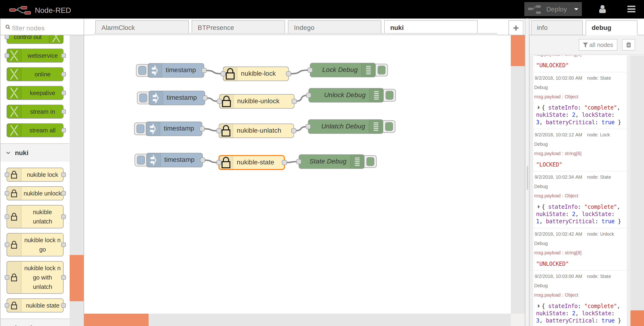Image resolution: width=644 pixels, height=326 pixels.
Task: Trigger inject button of nukible-lock timestamp
Action: [142, 70]
